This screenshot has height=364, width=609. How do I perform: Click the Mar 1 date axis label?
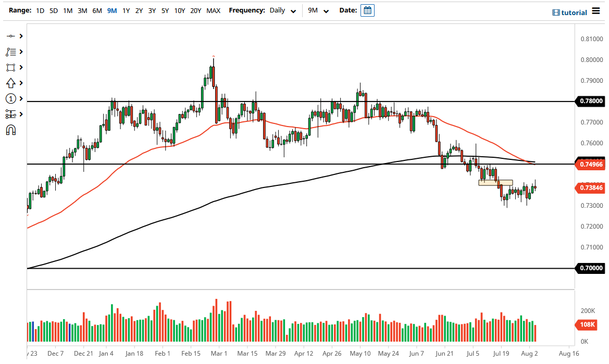tap(219, 354)
